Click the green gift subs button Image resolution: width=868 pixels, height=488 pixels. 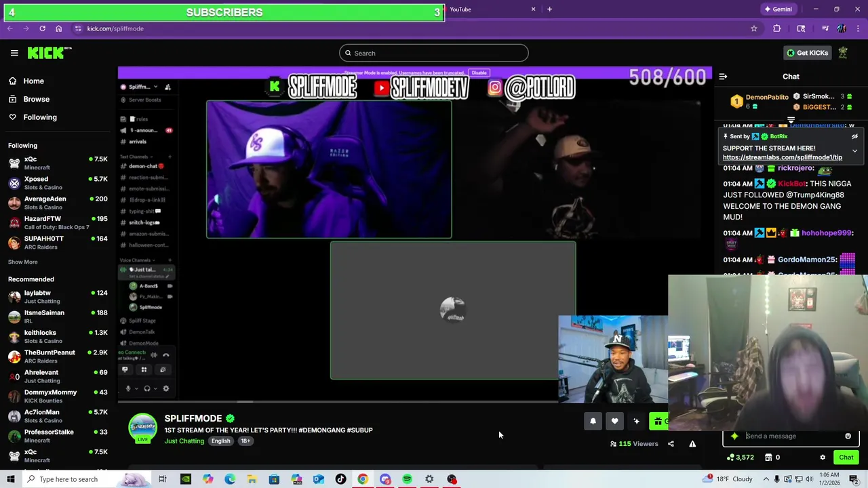(658, 422)
